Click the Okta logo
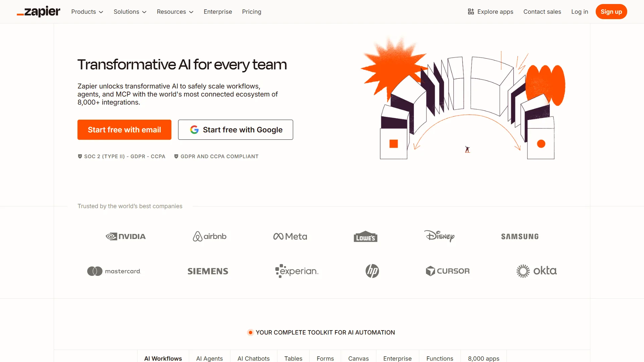This screenshot has width=644, height=362. (536, 271)
